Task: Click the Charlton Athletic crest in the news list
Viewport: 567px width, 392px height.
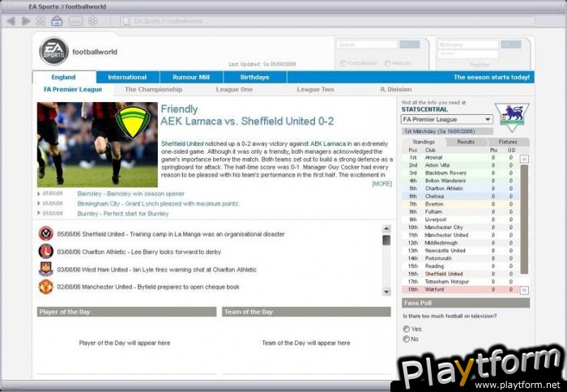Action: tap(46, 251)
